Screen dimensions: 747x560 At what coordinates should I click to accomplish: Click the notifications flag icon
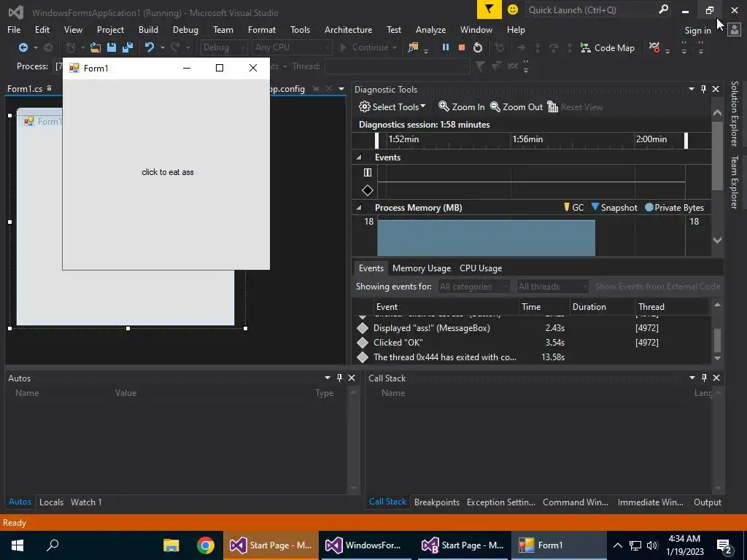[x=489, y=9]
